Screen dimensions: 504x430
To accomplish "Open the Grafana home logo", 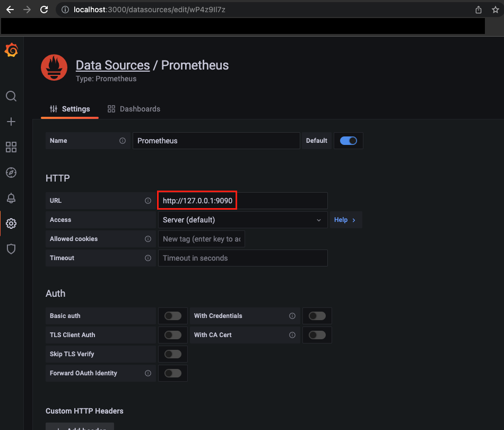I will (11, 50).
